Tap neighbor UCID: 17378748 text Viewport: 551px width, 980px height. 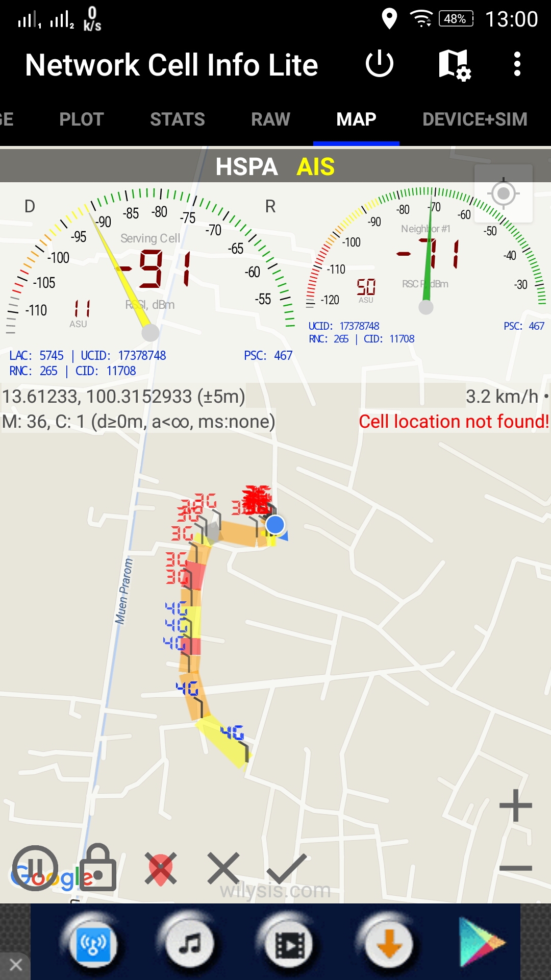(x=344, y=326)
